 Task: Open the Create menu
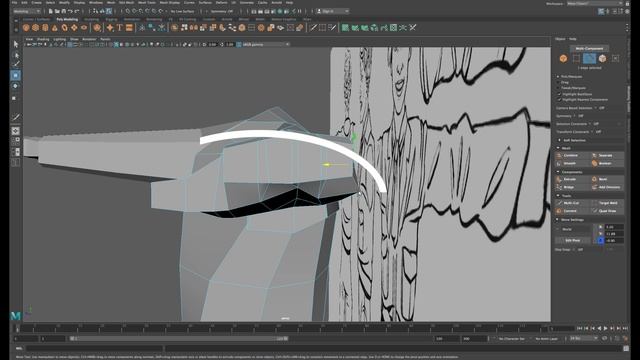[x=36, y=2]
